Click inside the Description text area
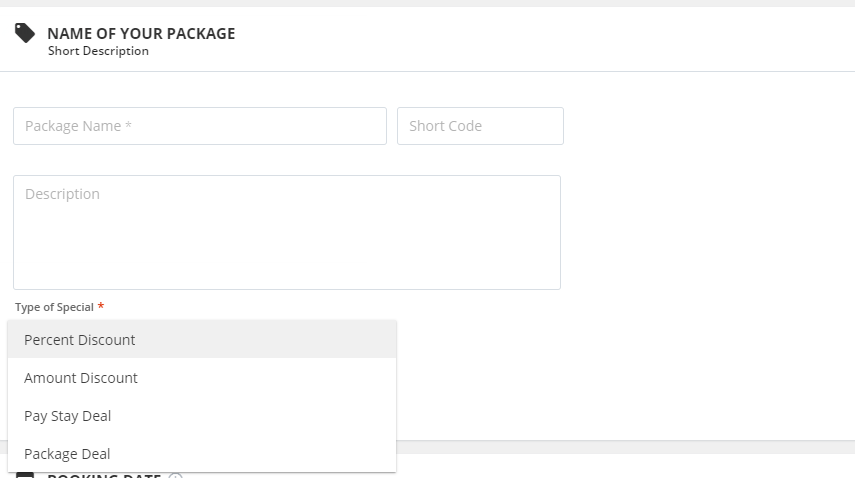 [x=287, y=232]
